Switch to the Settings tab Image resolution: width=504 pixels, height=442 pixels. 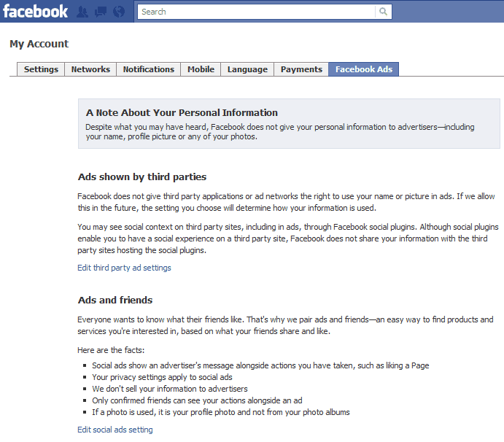pos(41,69)
